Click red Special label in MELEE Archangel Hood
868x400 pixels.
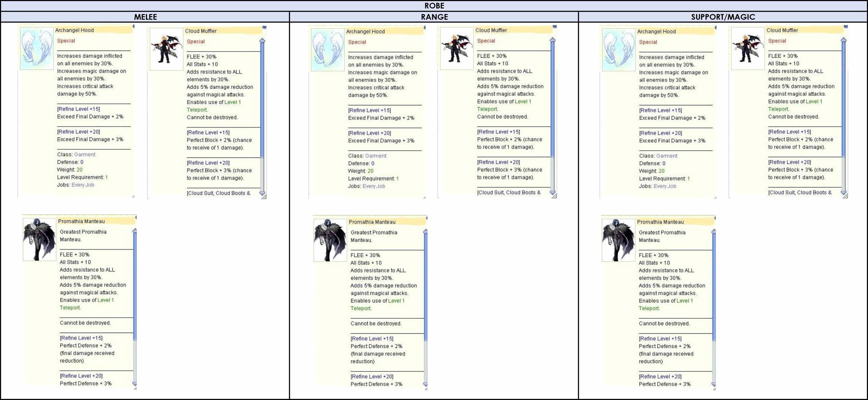tap(66, 41)
